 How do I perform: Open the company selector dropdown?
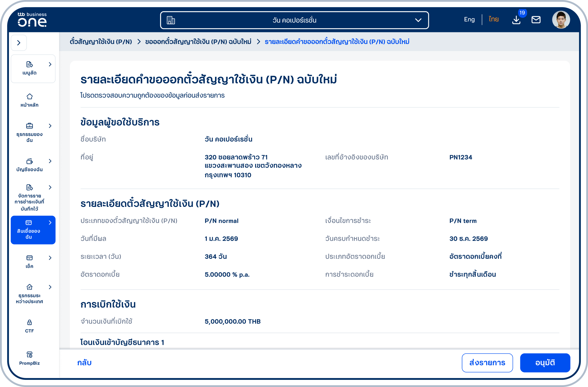coord(294,20)
